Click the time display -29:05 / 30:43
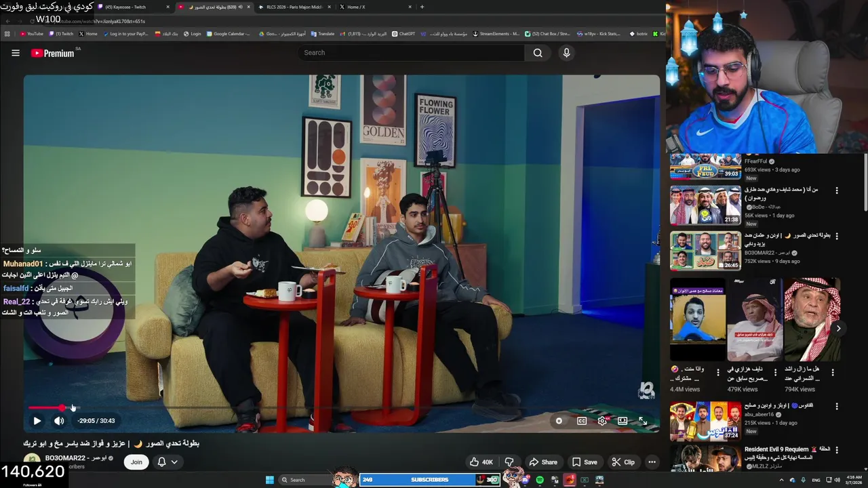This screenshot has height=488, width=868. pyautogui.click(x=96, y=421)
